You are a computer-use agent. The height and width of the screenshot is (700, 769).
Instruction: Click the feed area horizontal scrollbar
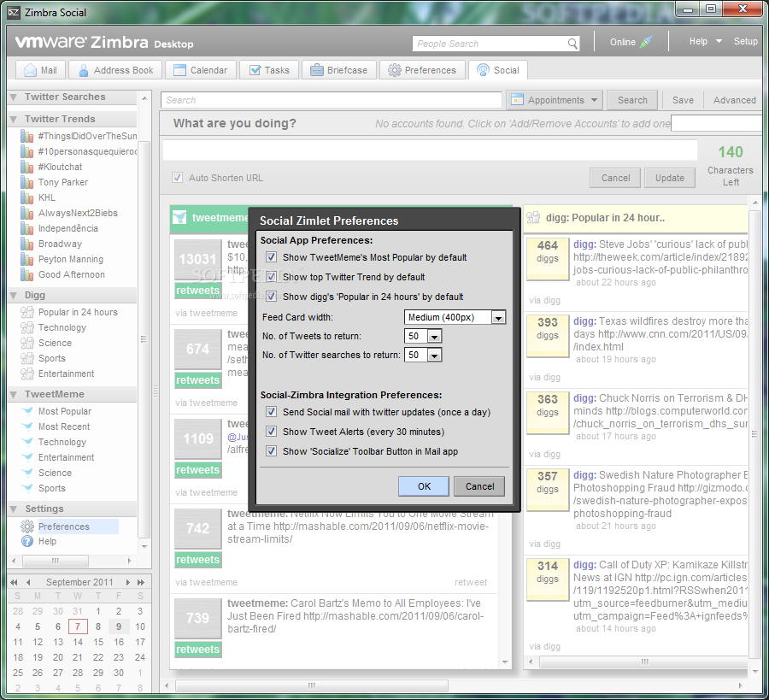(311, 685)
